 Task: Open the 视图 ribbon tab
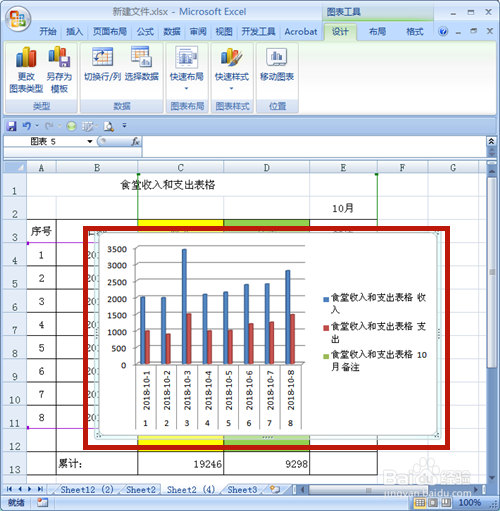click(224, 32)
